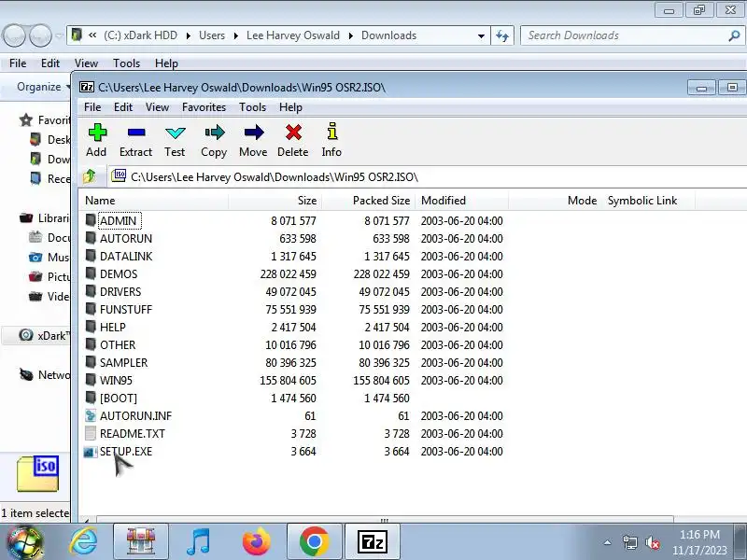Viewport: 747px width, 560px height.
Task: Select the AUTORUN.INF file icon
Action: 91,415
